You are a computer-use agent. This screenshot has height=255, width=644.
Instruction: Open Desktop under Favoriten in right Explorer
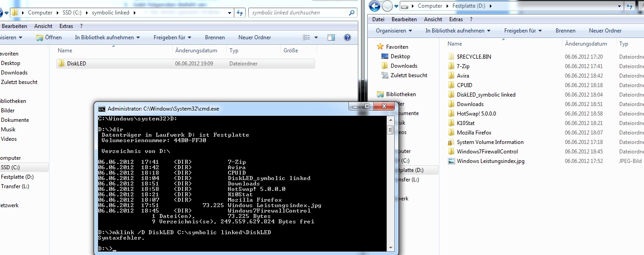(x=396, y=56)
